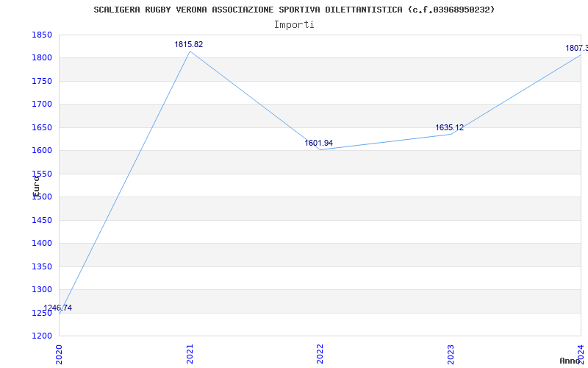Click the 1600 y-axis tick label

click(x=42, y=151)
